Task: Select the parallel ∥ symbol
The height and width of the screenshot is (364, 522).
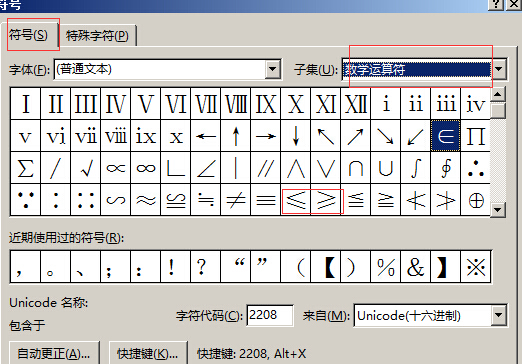Action: (266, 168)
